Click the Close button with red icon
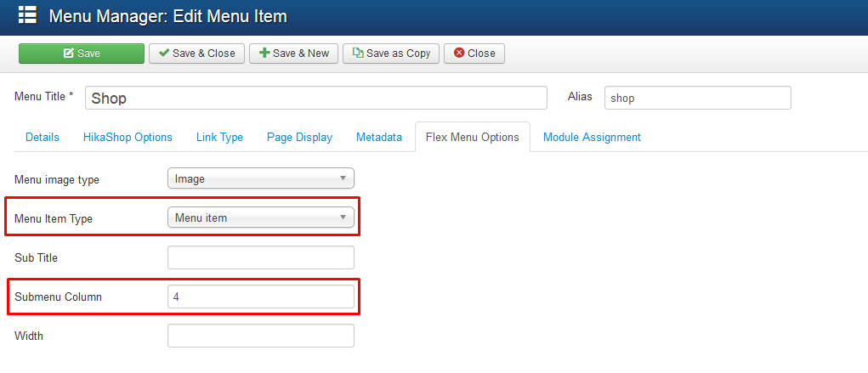The height and width of the screenshot is (373, 868). pyautogui.click(x=474, y=54)
